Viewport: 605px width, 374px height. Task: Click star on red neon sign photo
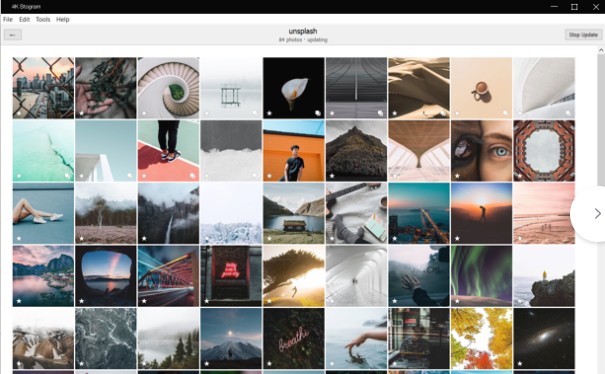tap(206, 301)
